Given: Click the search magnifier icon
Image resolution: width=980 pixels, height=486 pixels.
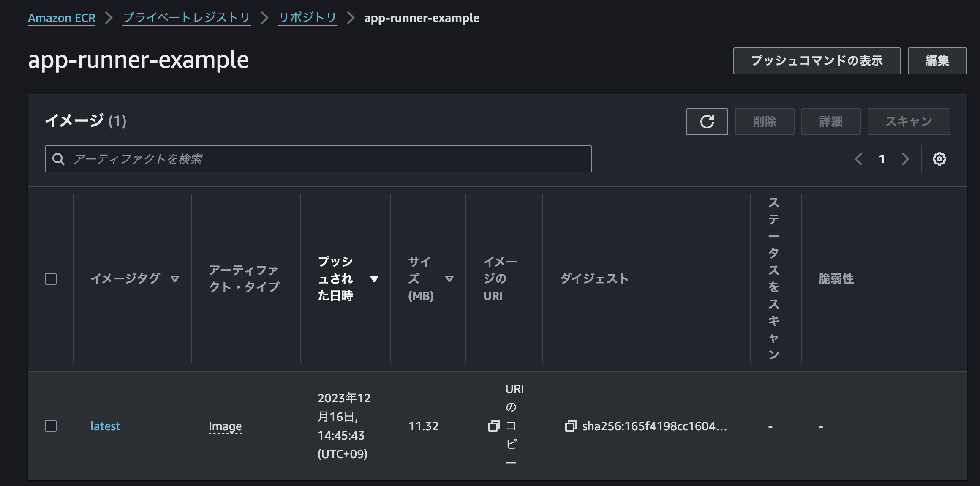Looking at the screenshot, I should pos(58,159).
